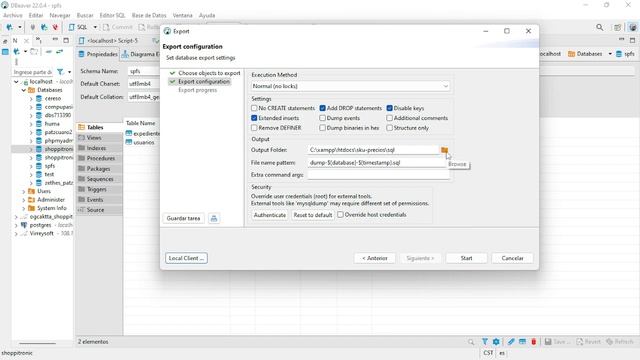The image size is (640, 360).
Task: Open Execution Method dropdown
Action: (350, 86)
